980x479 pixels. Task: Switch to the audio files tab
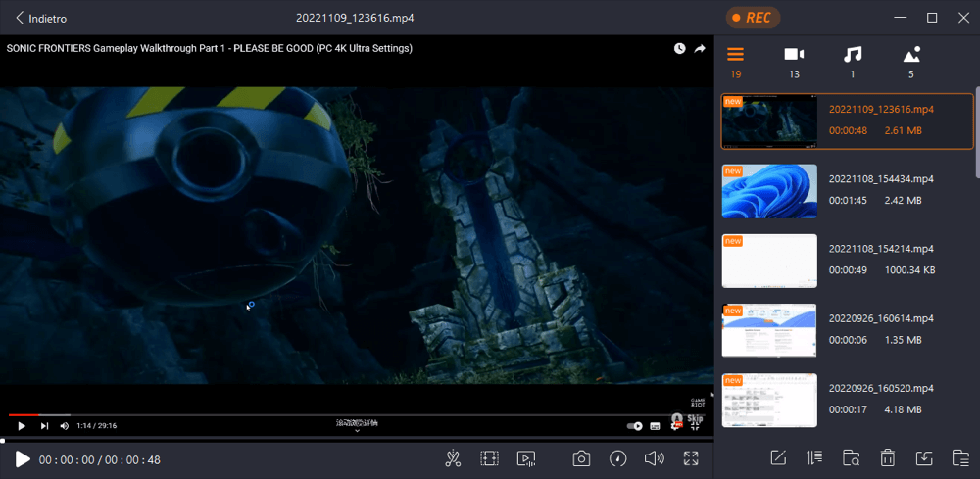(853, 63)
